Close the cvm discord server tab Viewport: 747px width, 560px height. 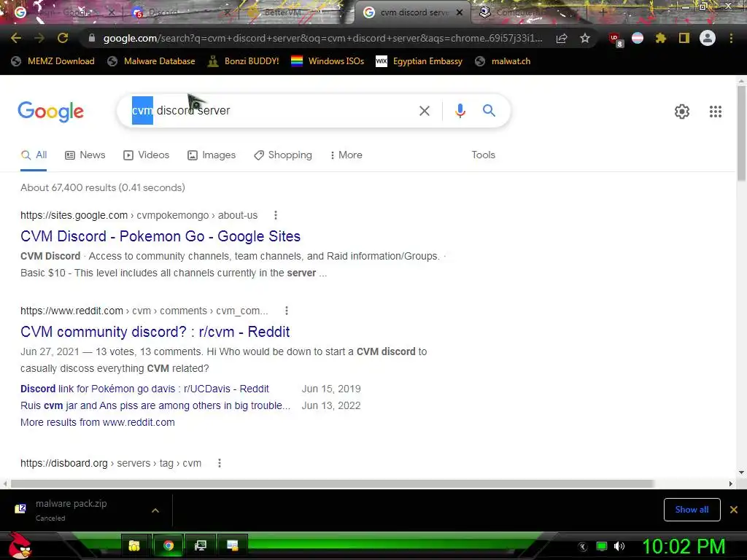(x=460, y=13)
